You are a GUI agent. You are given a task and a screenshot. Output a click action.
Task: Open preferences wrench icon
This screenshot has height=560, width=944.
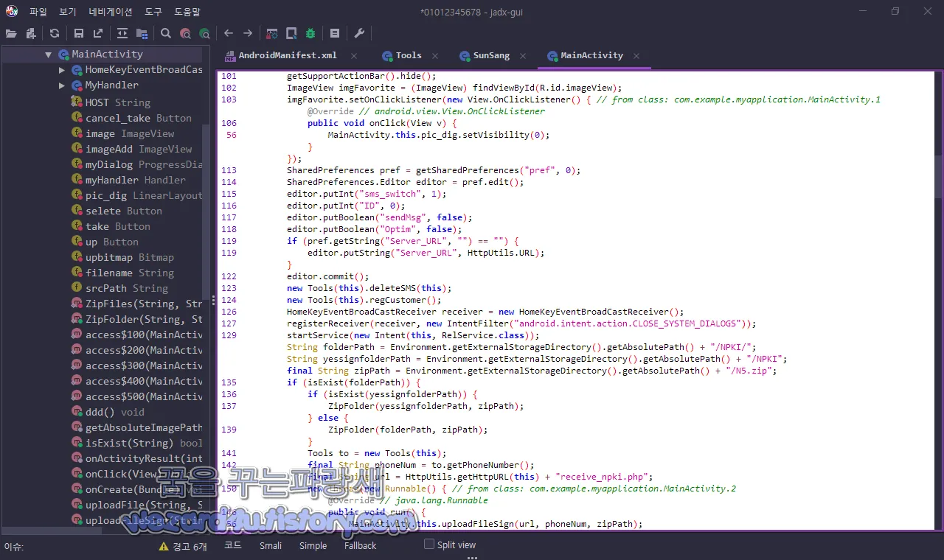359,33
